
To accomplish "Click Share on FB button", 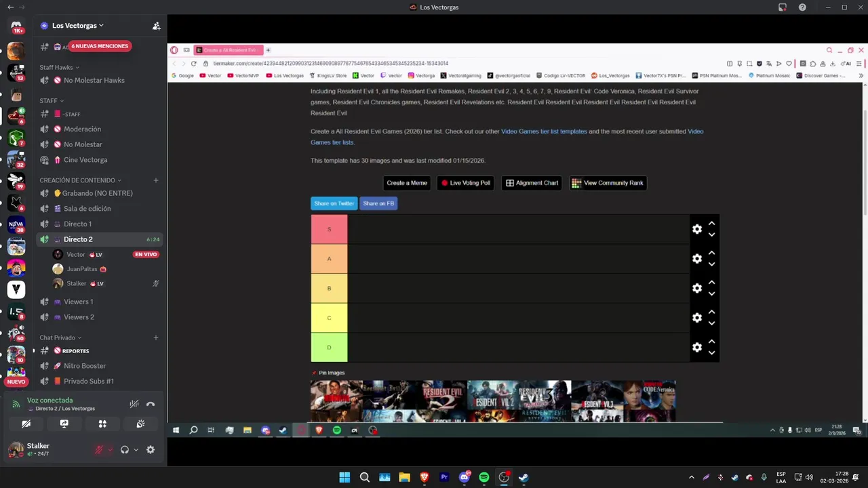I will click(378, 203).
